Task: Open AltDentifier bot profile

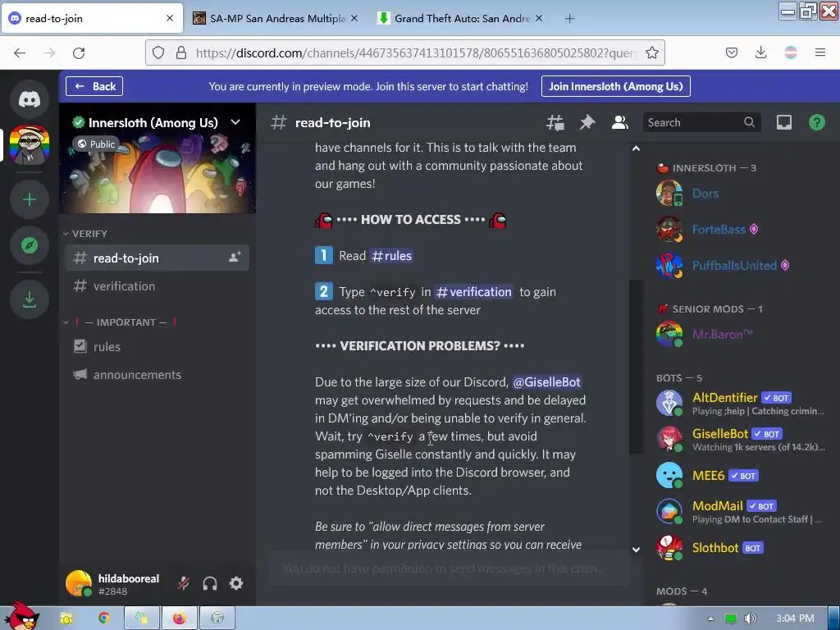Action: [742, 404]
